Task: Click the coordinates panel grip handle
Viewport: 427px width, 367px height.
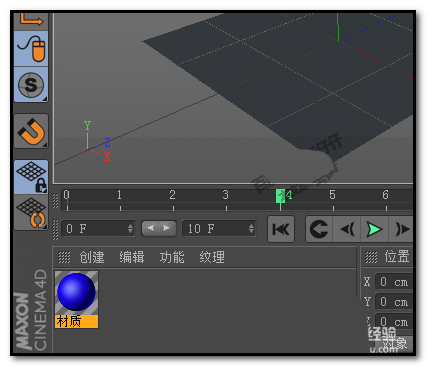Action: [371, 257]
